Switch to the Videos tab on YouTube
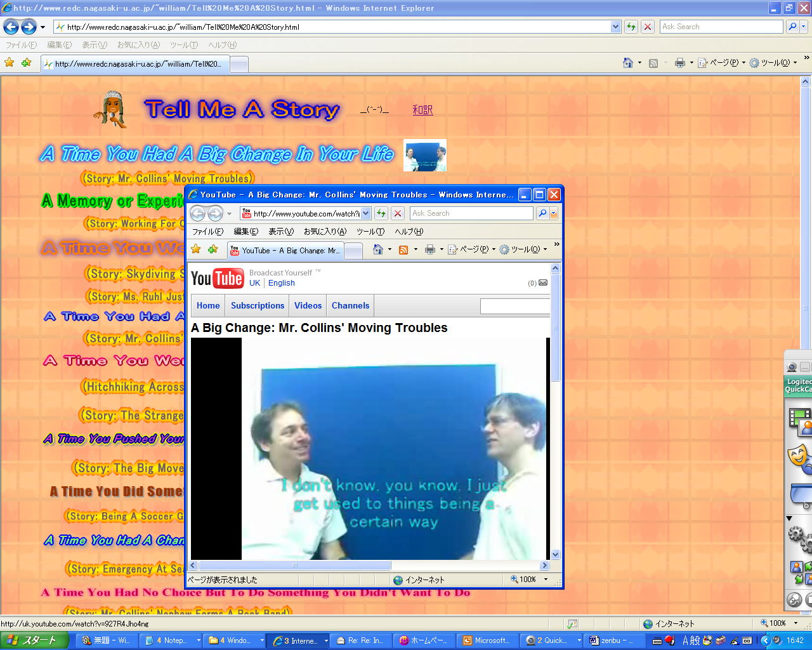 308,305
